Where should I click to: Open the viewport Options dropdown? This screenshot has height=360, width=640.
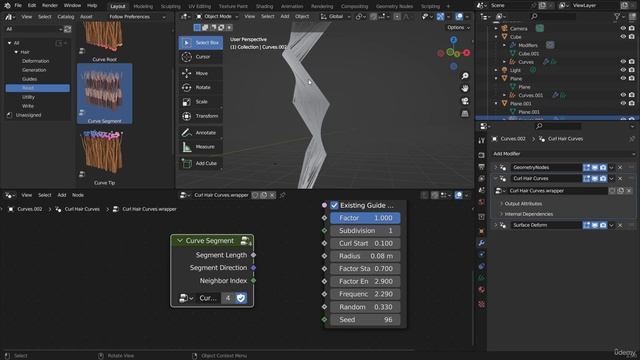coord(458,28)
